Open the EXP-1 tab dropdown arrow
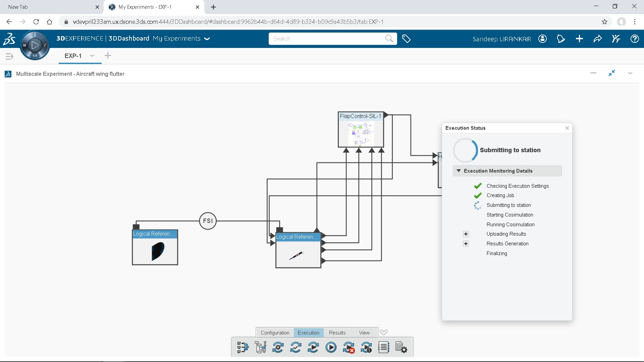This screenshot has width=644, height=362. tap(92, 56)
